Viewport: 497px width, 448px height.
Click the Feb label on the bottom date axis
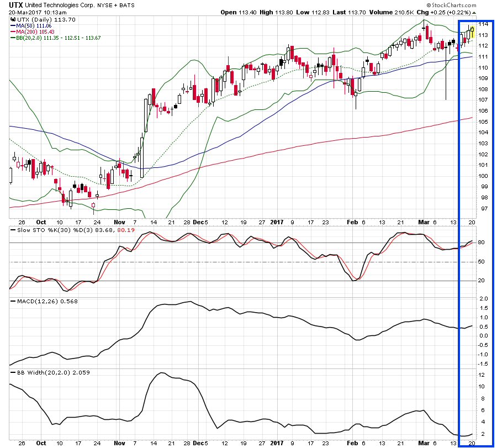pyautogui.click(x=352, y=443)
